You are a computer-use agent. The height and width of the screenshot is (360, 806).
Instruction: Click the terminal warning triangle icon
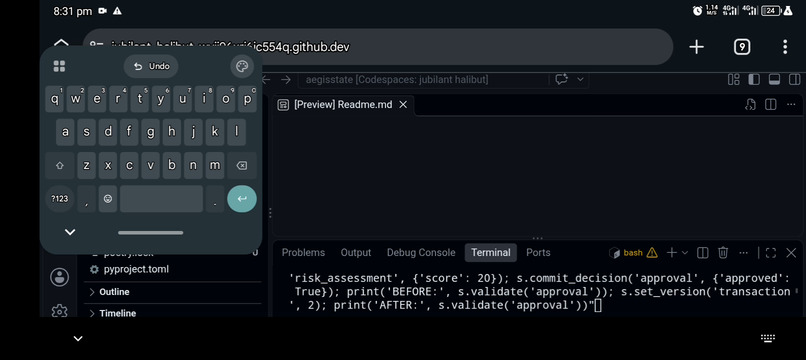coord(652,253)
